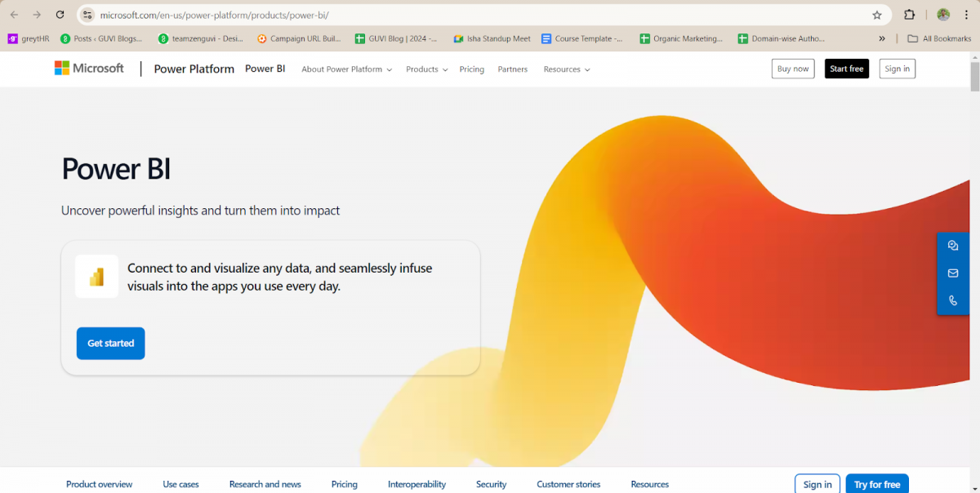980x493 pixels.
Task: Click the Power BI header link
Action: [x=265, y=69]
